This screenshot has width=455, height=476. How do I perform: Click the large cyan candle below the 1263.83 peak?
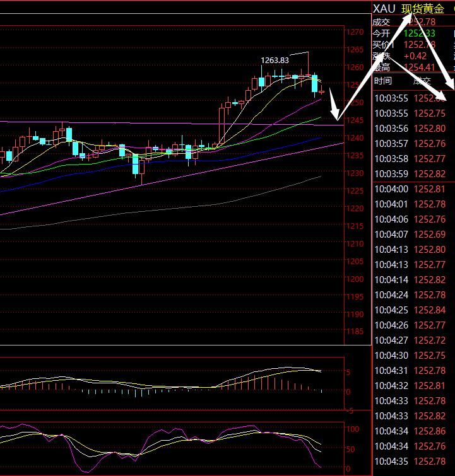point(315,84)
